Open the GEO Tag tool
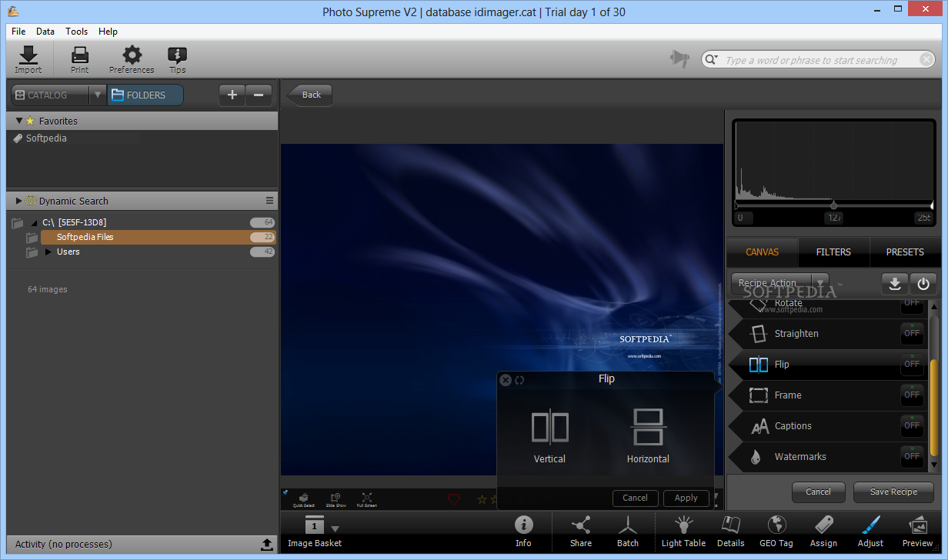948x560 pixels. tap(776, 532)
